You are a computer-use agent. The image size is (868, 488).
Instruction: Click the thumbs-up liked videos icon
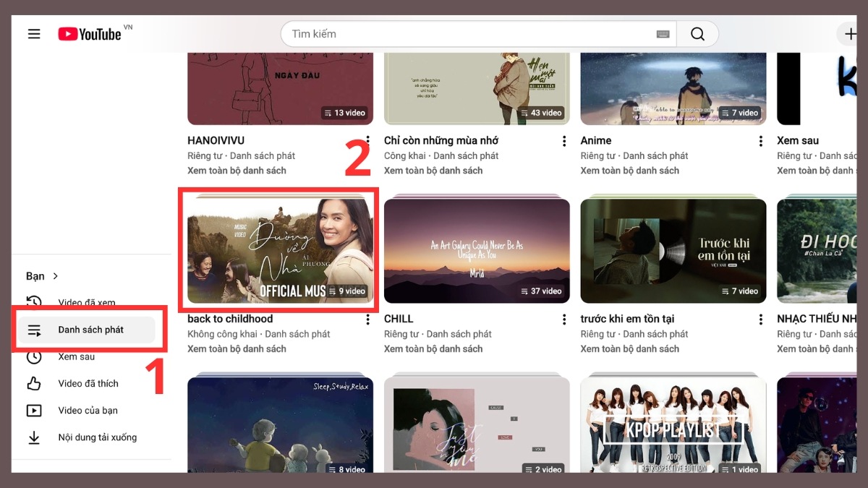pos(34,383)
